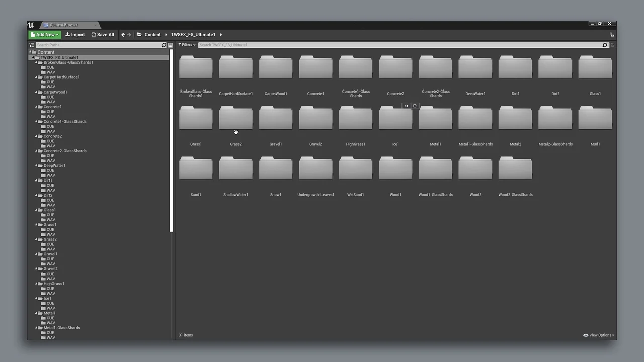Switch to the Content Browser tab
Image resolution: width=644 pixels, height=362 pixels.
point(63,25)
